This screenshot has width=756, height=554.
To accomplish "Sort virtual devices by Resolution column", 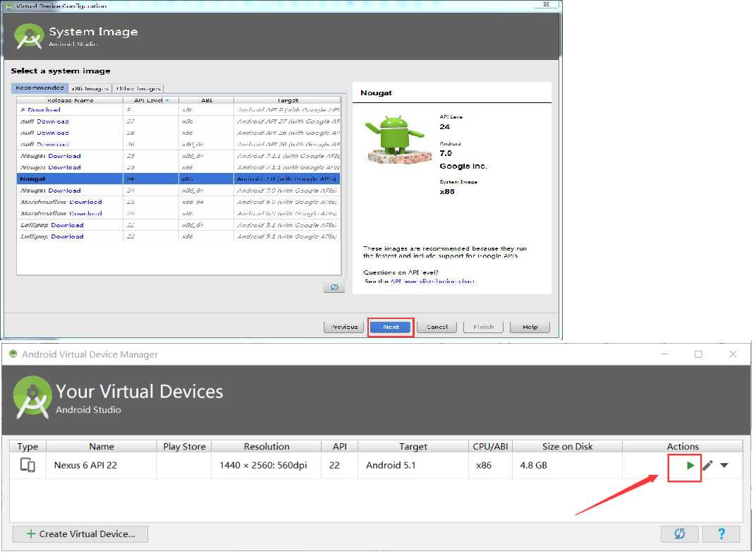I will (267, 447).
